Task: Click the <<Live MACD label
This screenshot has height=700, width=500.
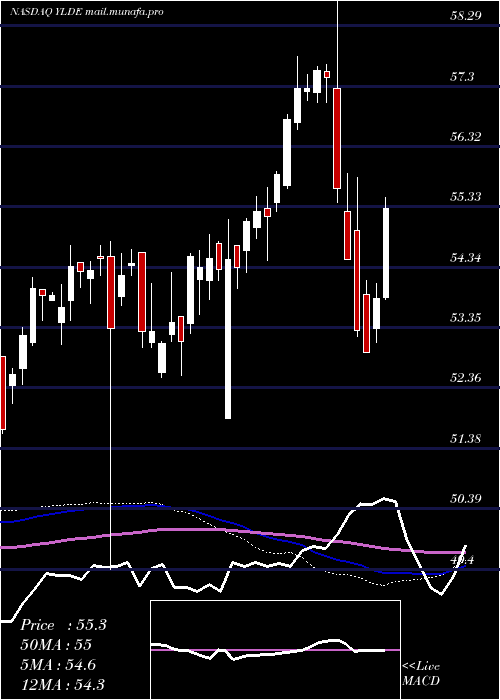Action: pos(421,674)
